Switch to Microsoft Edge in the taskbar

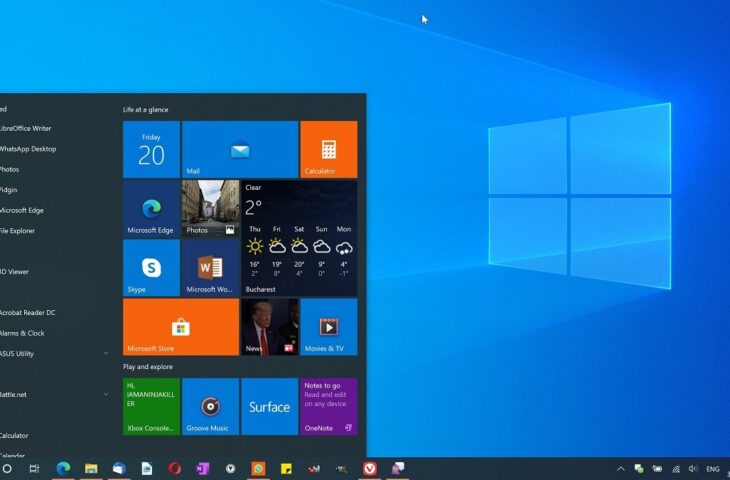click(x=63, y=468)
